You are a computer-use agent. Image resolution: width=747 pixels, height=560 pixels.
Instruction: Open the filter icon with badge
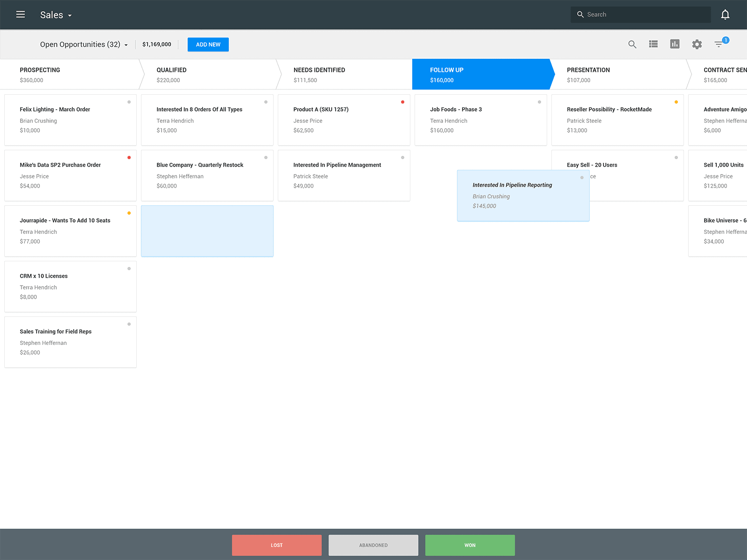720,43
